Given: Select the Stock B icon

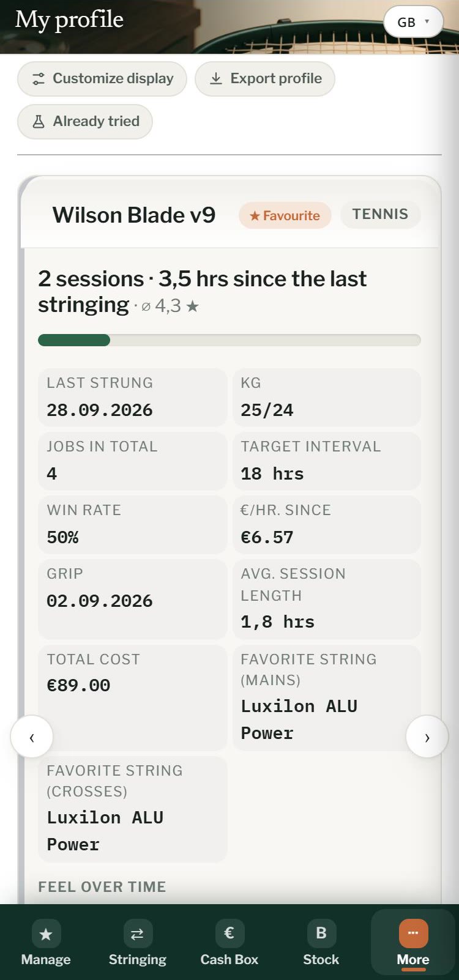Looking at the screenshot, I should (321, 934).
